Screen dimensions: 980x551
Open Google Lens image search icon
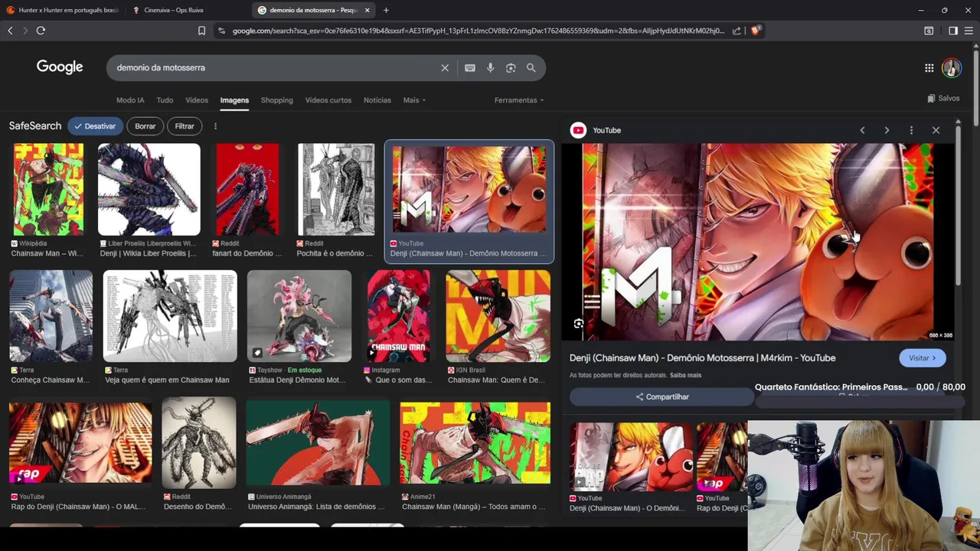click(x=511, y=67)
